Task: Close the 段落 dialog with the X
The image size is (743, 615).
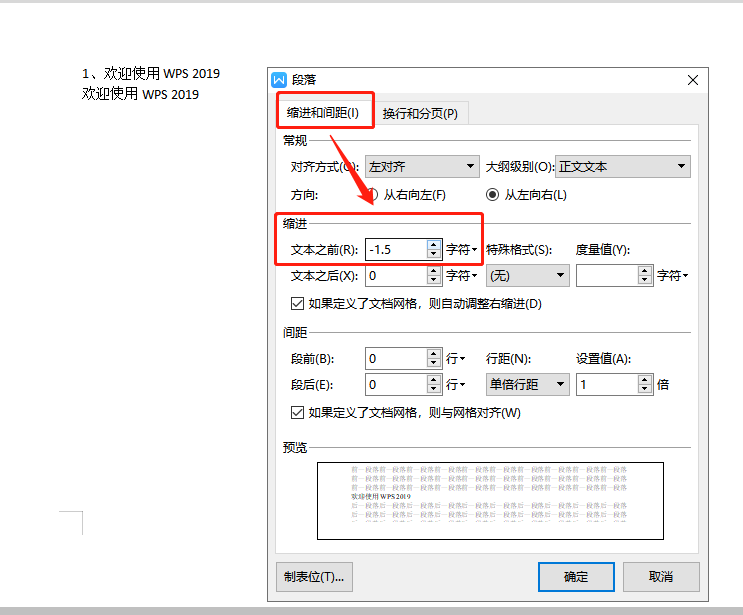Action: tap(693, 80)
